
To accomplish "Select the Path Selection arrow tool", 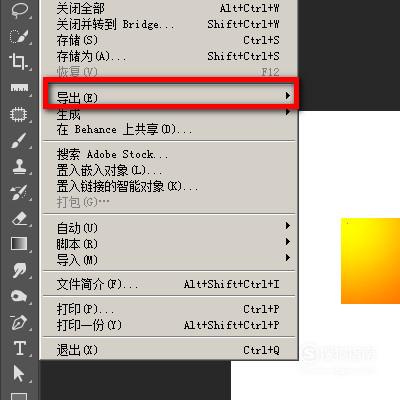I will pyautogui.click(x=19, y=373).
